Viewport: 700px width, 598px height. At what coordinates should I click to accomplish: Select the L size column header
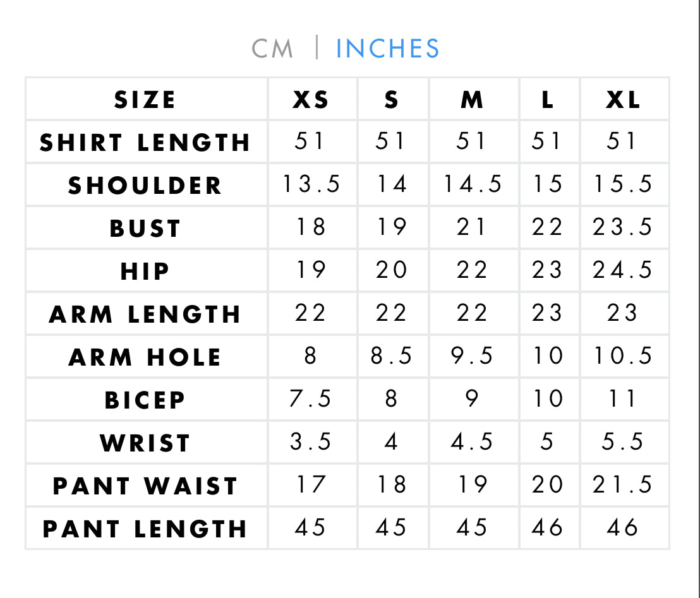pyautogui.click(x=548, y=100)
